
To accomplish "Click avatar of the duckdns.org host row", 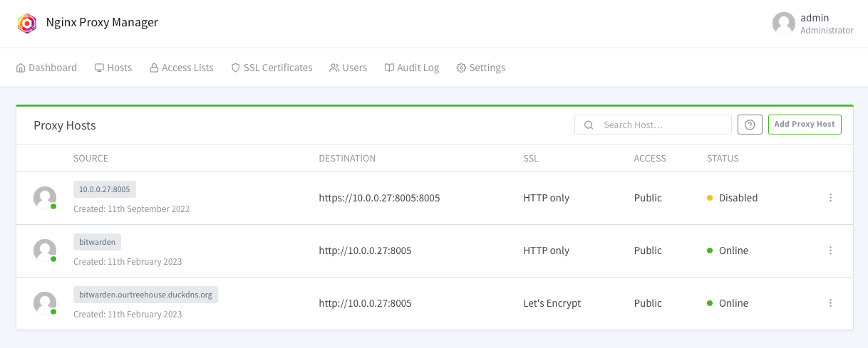I will tap(45, 303).
